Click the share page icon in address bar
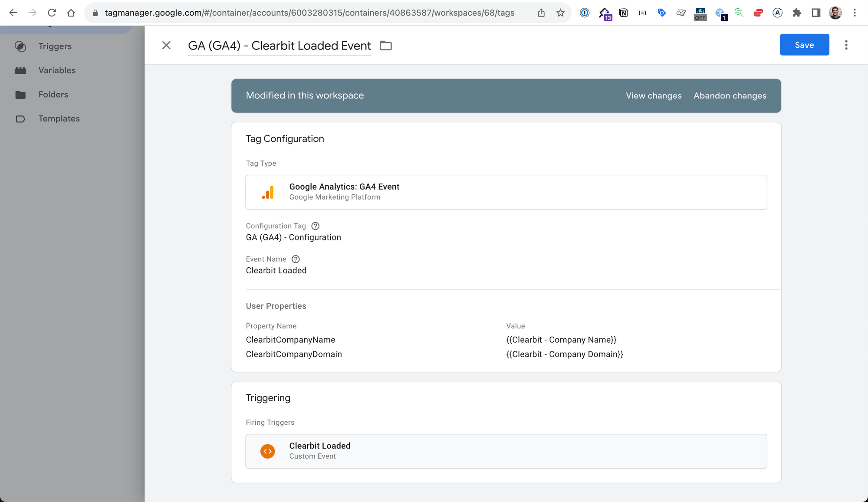The image size is (868, 502). point(541,13)
